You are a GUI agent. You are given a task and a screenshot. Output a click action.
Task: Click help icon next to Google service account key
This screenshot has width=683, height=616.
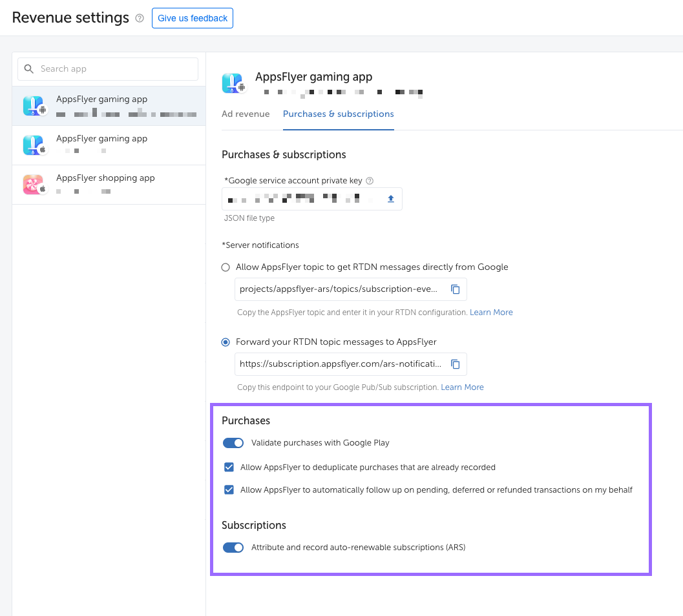tap(370, 181)
